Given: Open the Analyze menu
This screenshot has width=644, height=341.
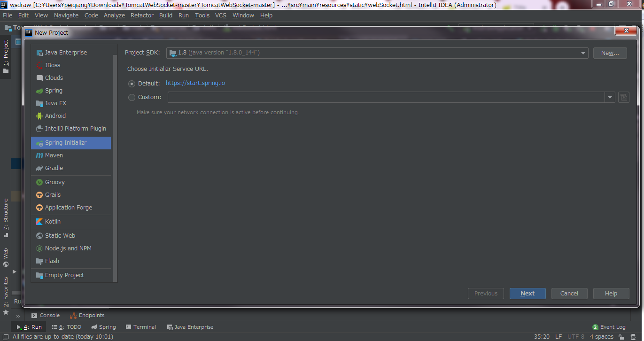Looking at the screenshot, I should [x=114, y=15].
